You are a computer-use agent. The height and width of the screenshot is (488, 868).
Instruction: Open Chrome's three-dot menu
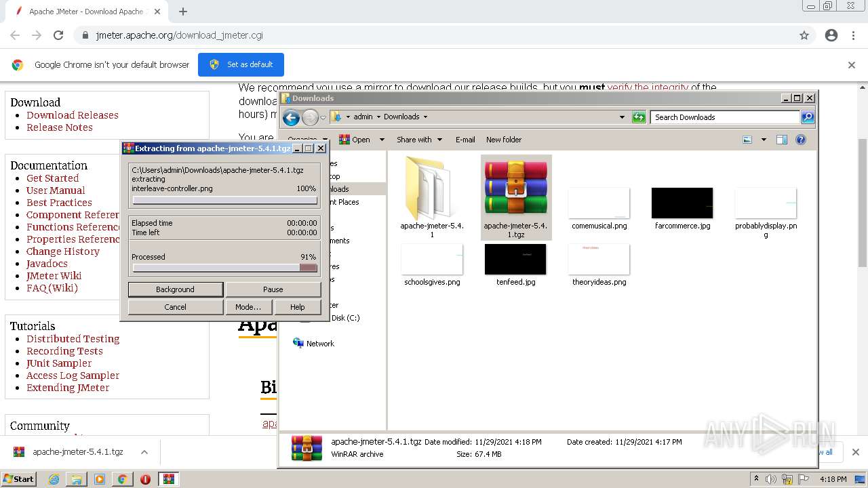pos(854,35)
